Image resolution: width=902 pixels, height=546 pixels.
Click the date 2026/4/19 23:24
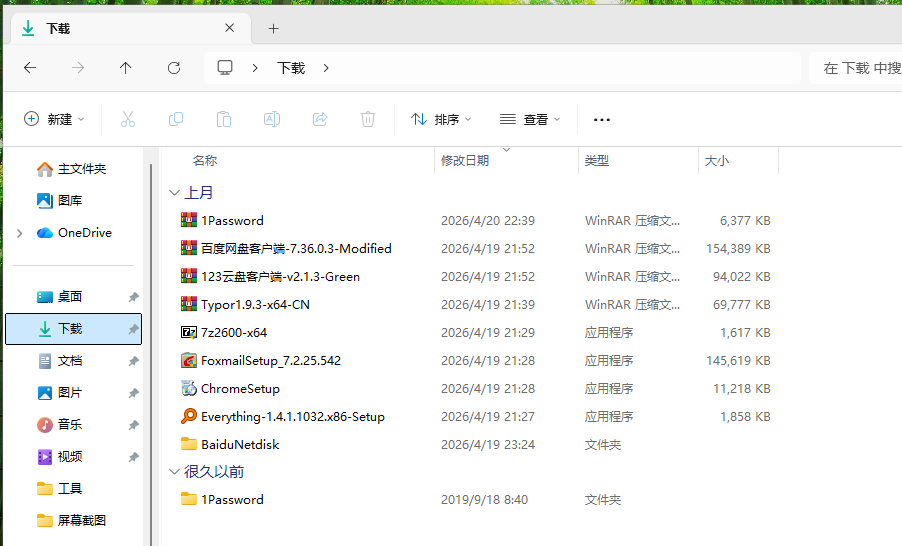(488, 445)
